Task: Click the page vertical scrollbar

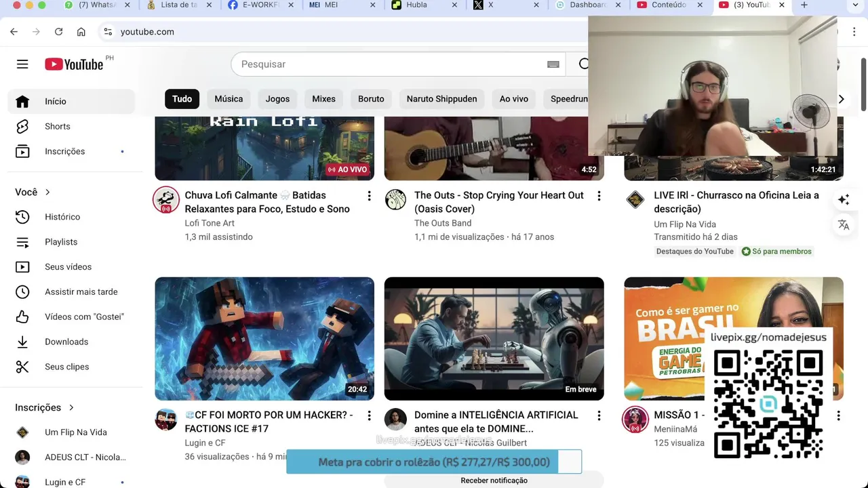Action: 863,85
